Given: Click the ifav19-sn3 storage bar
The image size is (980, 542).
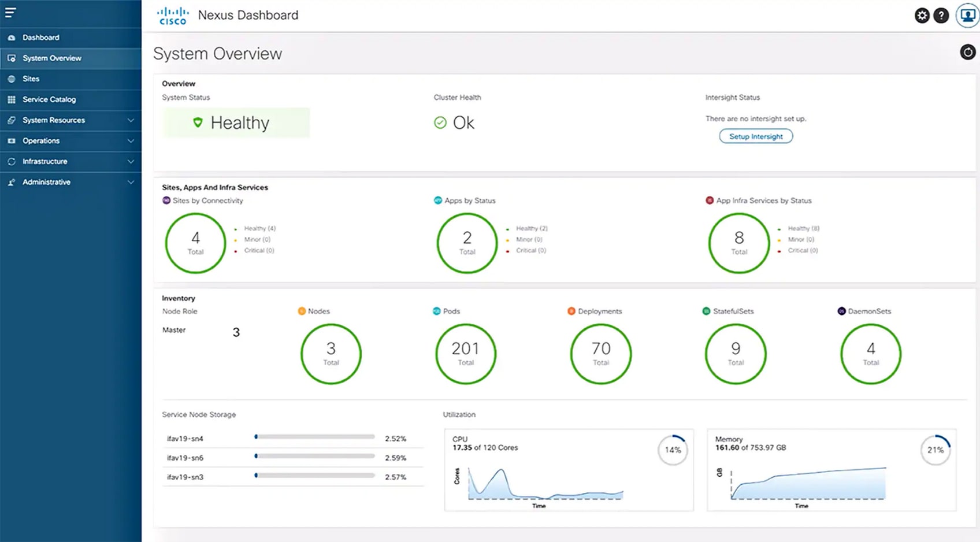Looking at the screenshot, I should pos(314,476).
